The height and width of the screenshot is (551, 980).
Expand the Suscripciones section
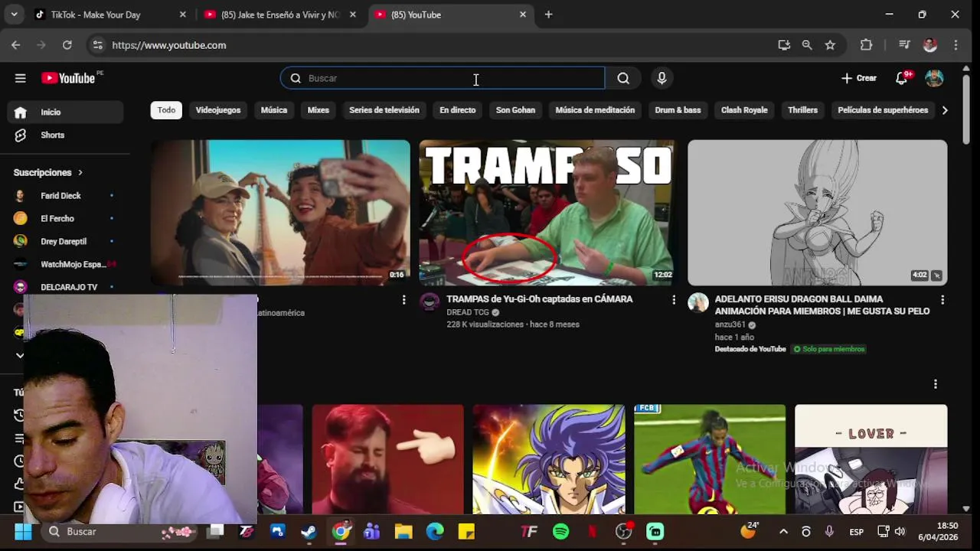(x=47, y=173)
